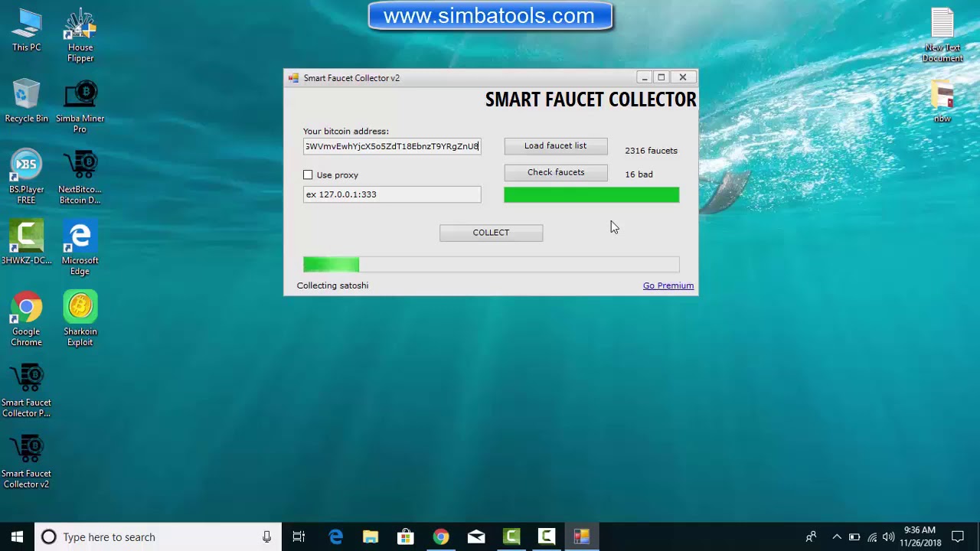Open the volume tray icon
The width and height of the screenshot is (980, 551).
[x=888, y=537]
